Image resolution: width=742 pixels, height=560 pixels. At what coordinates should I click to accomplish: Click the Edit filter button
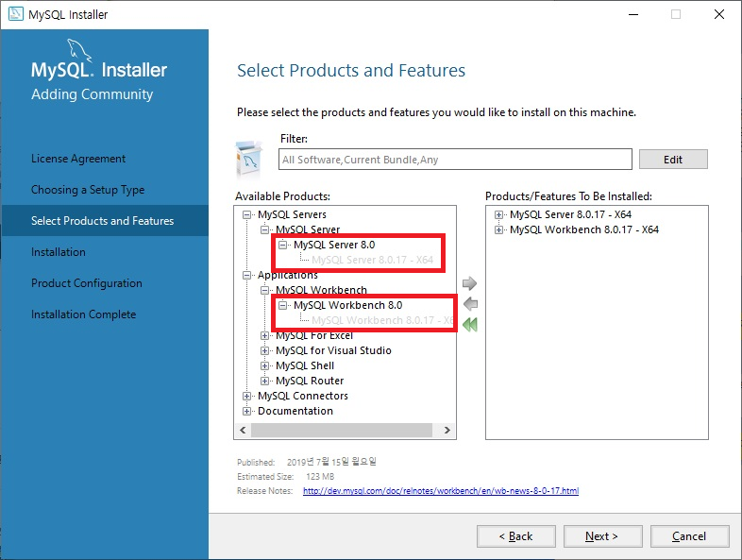(x=673, y=160)
